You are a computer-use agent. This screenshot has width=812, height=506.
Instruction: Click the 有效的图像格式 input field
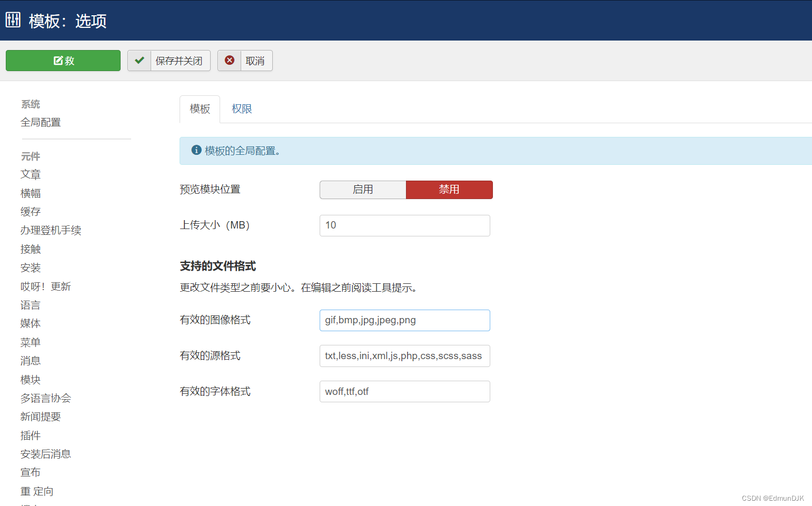tap(404, 320)
